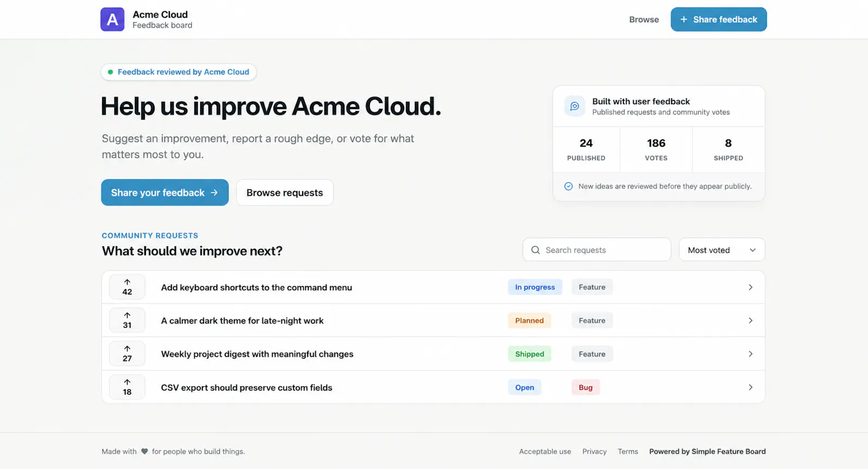Click the 8 Shipped stat

pyautogui.click(x=729, y=150)
